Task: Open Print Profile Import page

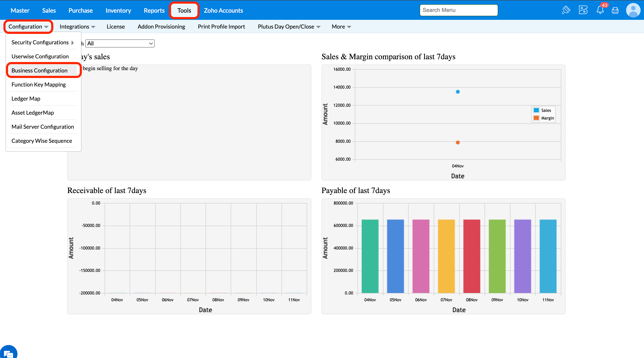Action: [221, 27]
